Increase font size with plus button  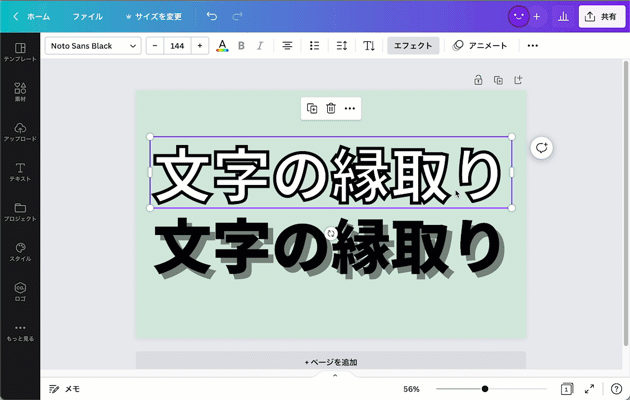click(200, 46)
